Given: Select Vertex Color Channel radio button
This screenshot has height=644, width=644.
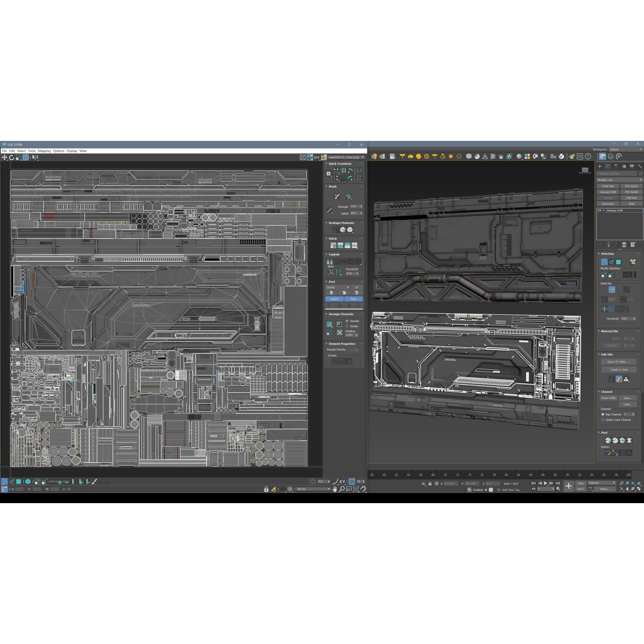Looking at the screenshot, I should click(603, 420).
